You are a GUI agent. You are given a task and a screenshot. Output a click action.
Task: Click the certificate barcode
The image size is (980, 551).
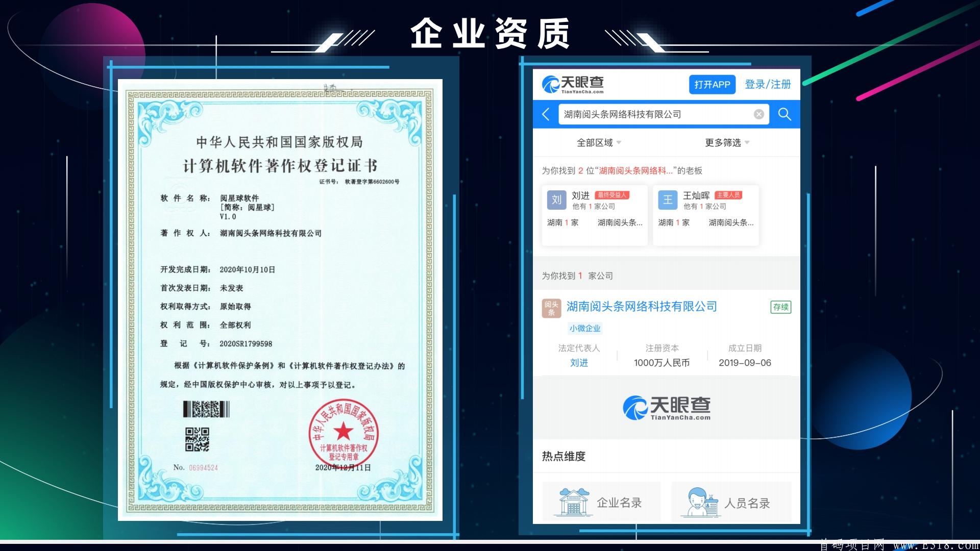[x=206, y=409]
